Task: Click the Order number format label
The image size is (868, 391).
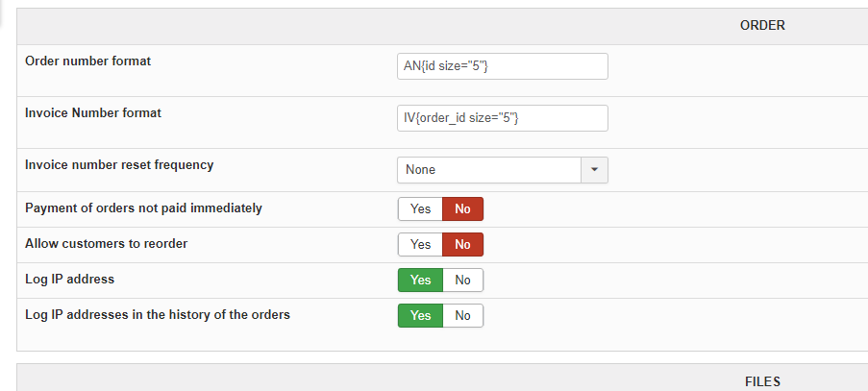Action: click(x=87, y=61)
